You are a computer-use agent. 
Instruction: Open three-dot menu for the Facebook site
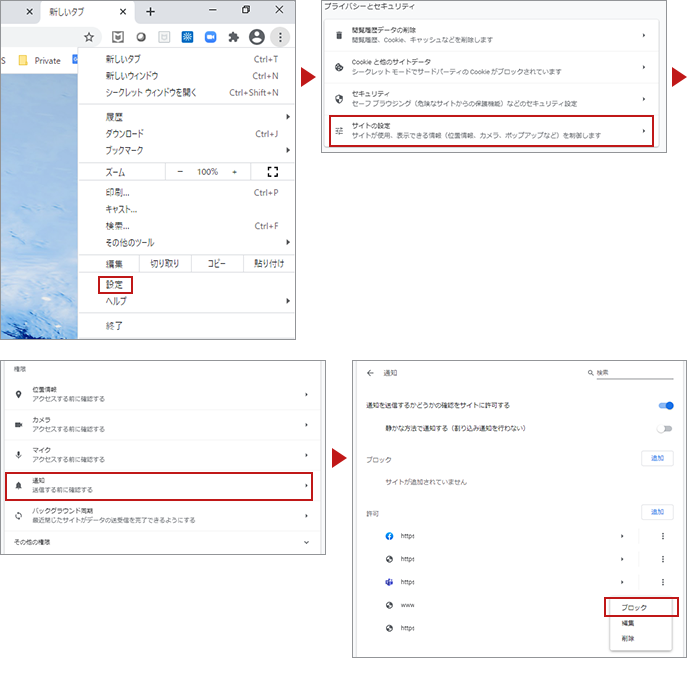pyautogui.click(x=662, y=536)
